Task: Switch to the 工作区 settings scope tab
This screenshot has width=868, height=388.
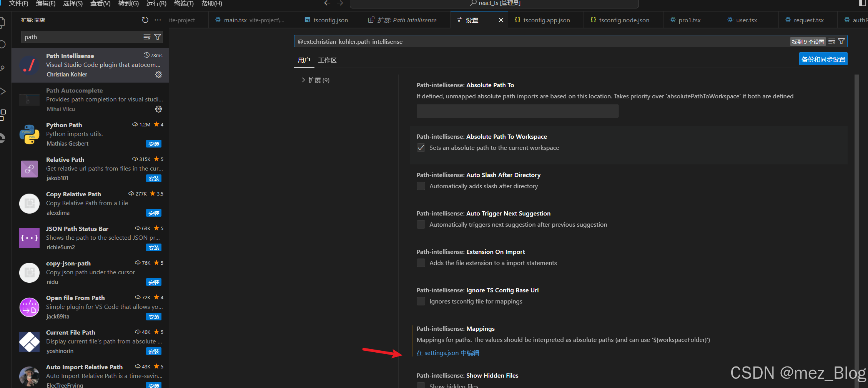Action: point(327,60)
